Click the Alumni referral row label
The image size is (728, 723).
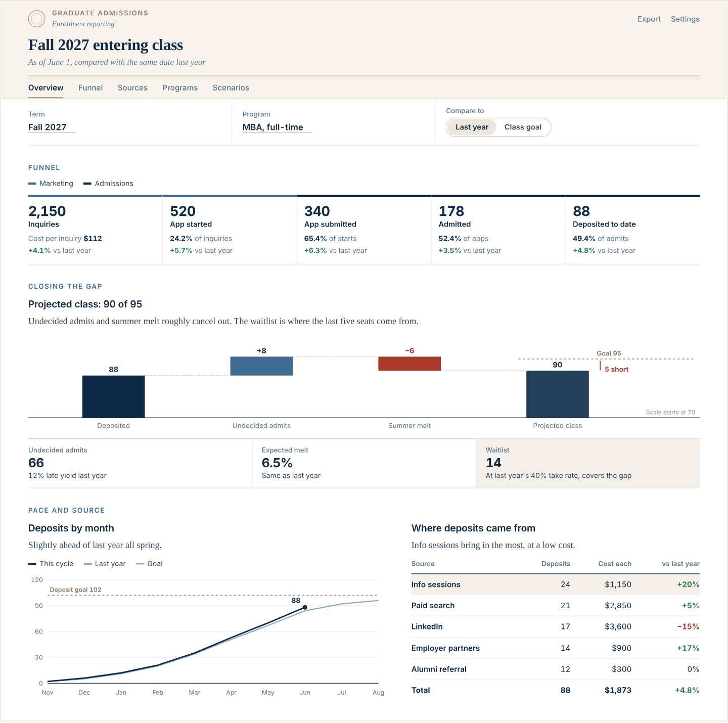tap(439, 669)
